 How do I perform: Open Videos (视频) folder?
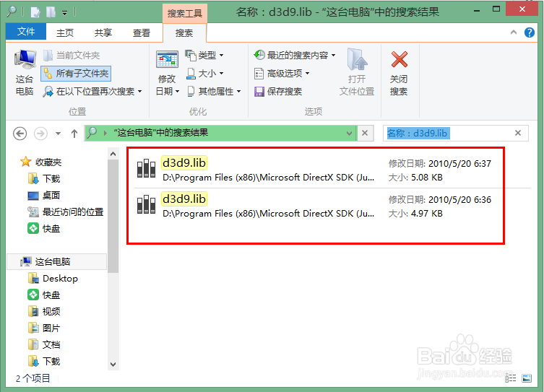(44, 312)
